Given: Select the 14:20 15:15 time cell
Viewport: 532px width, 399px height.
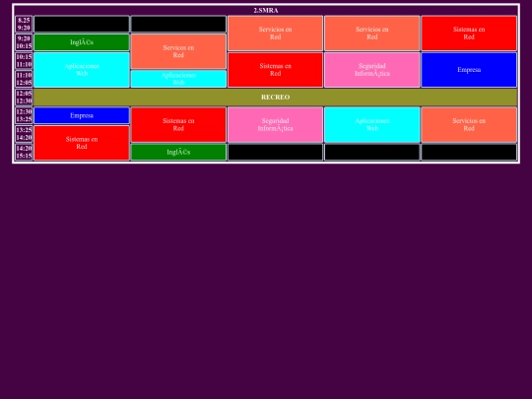Looking at the screenshot, I should 24,152.
